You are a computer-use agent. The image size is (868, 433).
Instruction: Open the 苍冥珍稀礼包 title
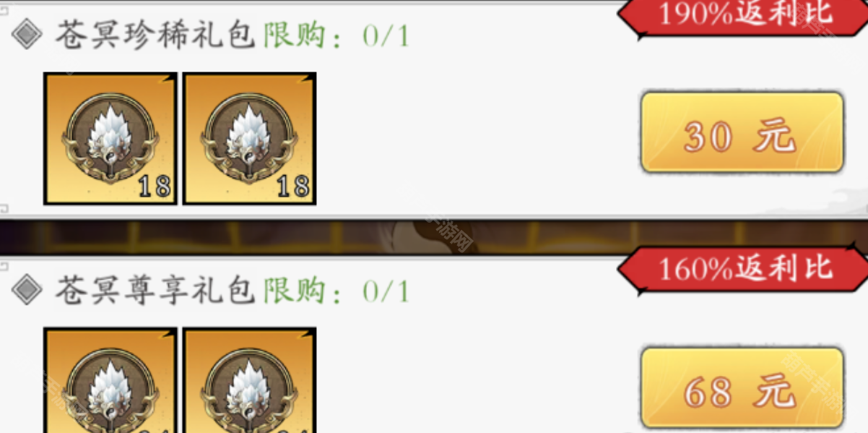point(155,35)
